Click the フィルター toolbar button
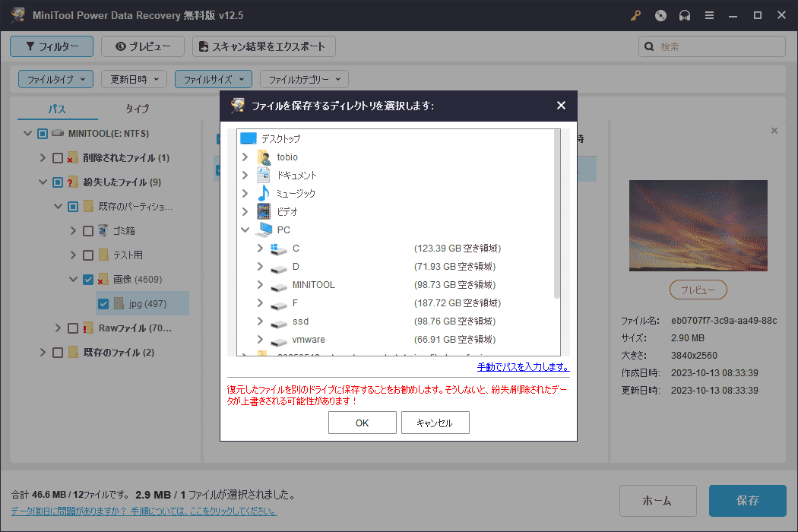 coord(52,46)
